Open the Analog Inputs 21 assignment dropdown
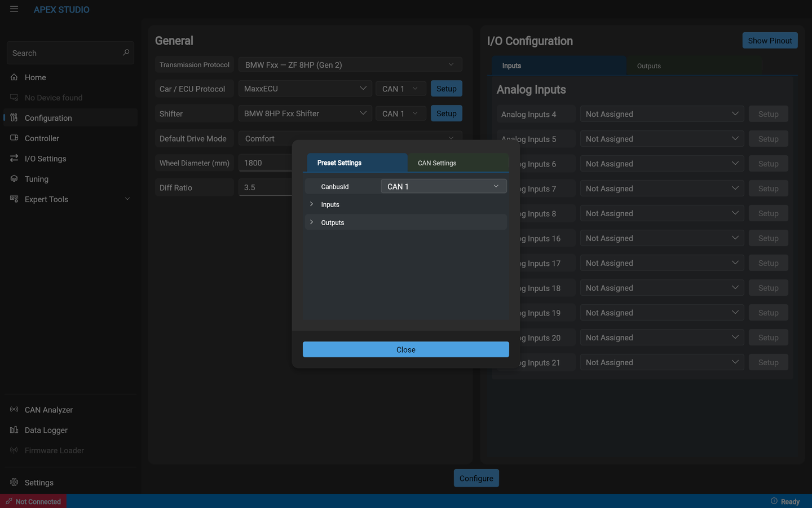812x508 pixels. tap(662, 362)
